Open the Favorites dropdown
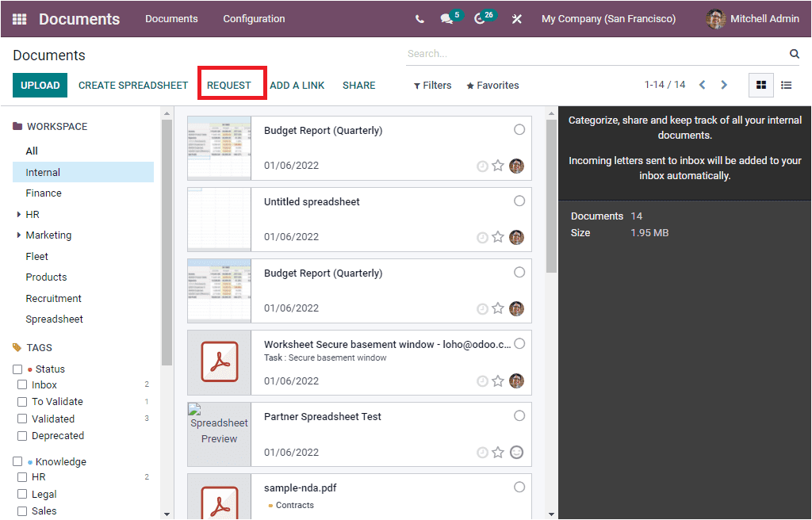 tap(492, 86)
